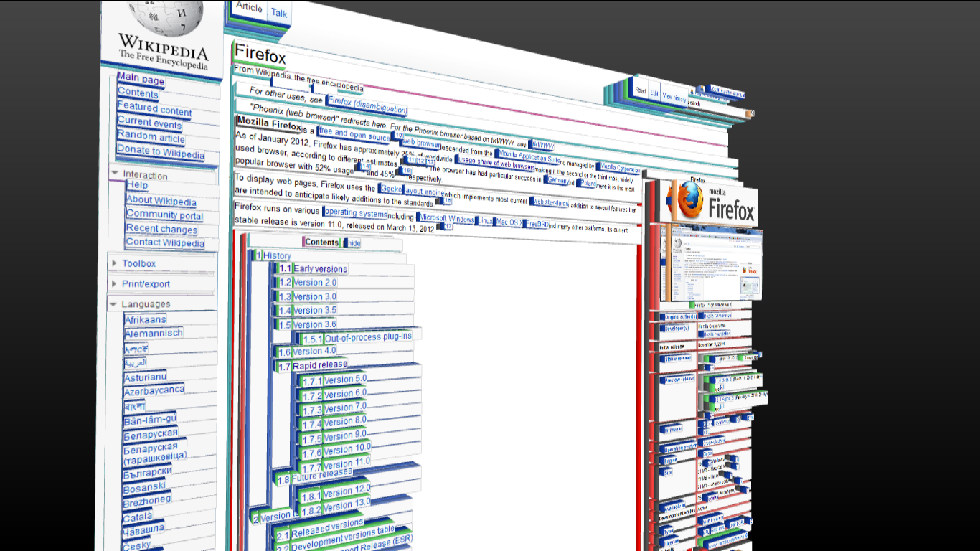Switch language to Bosanski
This screenshot has width=980, height=551.
pos(144,486)
